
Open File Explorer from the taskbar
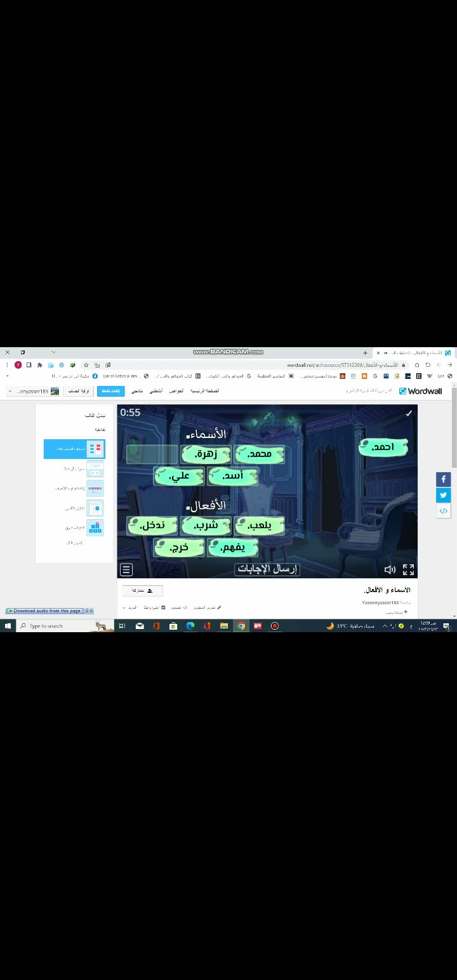click(x=223, y=626)
